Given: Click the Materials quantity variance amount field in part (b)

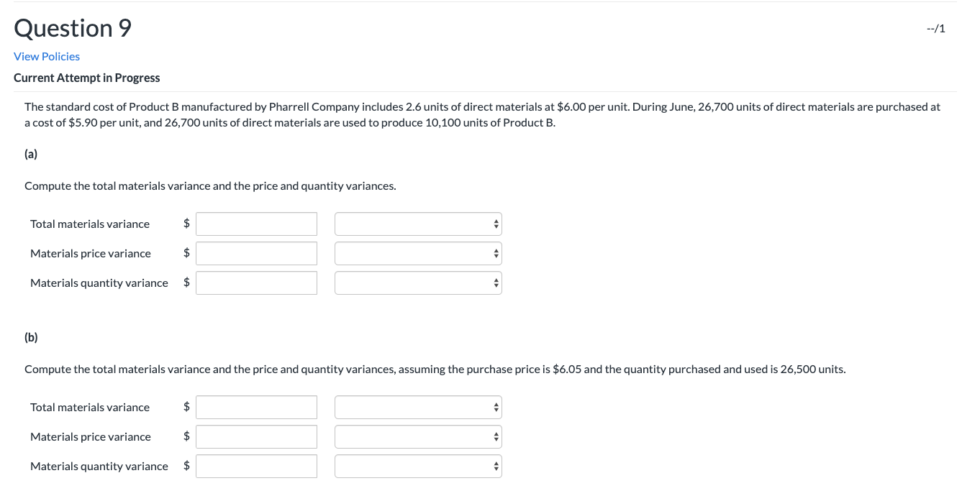Looking at the screenshot, I should coord(256,466).
